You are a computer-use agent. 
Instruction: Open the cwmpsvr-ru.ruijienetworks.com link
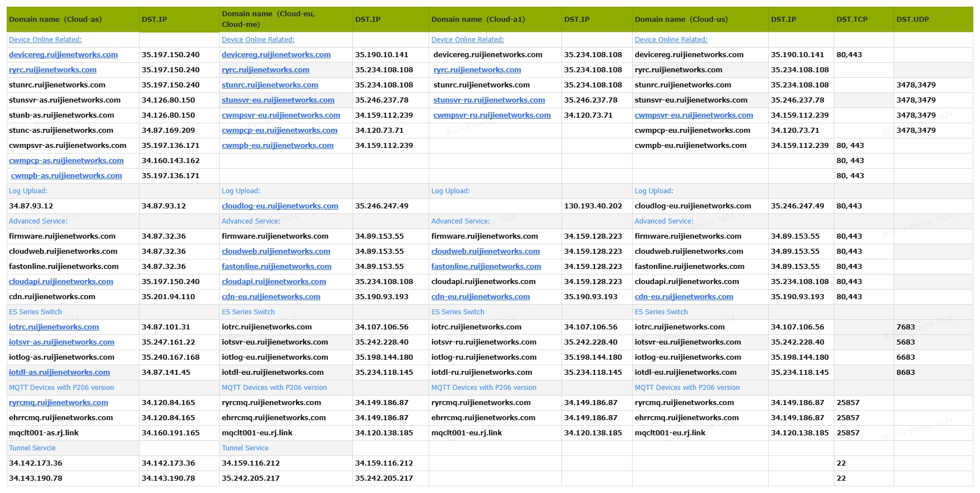(492, 115)
